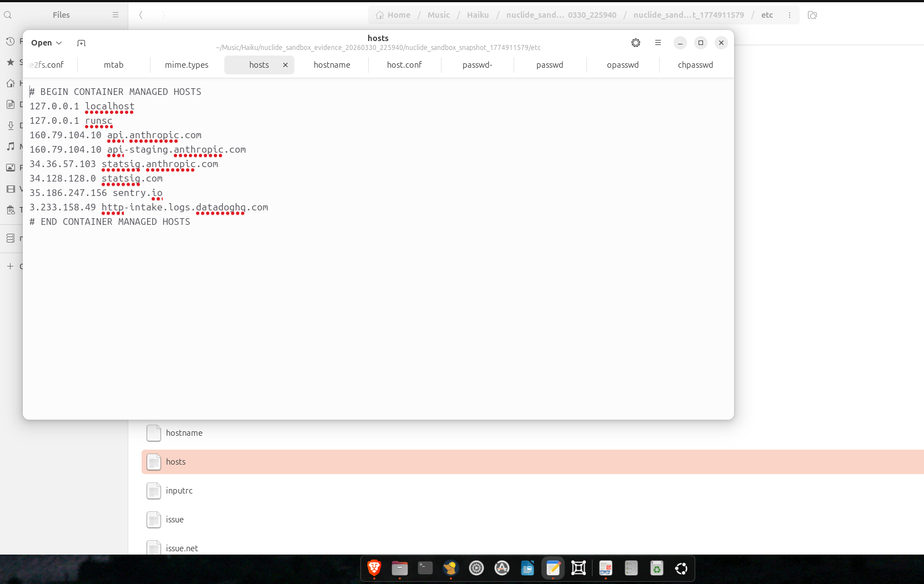Open Terminal from the dock

(425, 568)
